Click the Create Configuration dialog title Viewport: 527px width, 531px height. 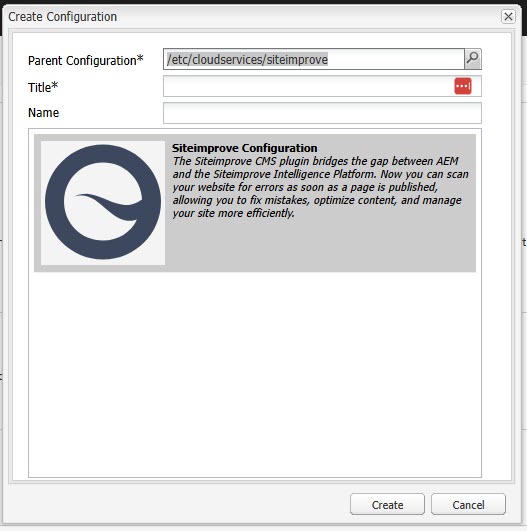(x=63, y=17)
